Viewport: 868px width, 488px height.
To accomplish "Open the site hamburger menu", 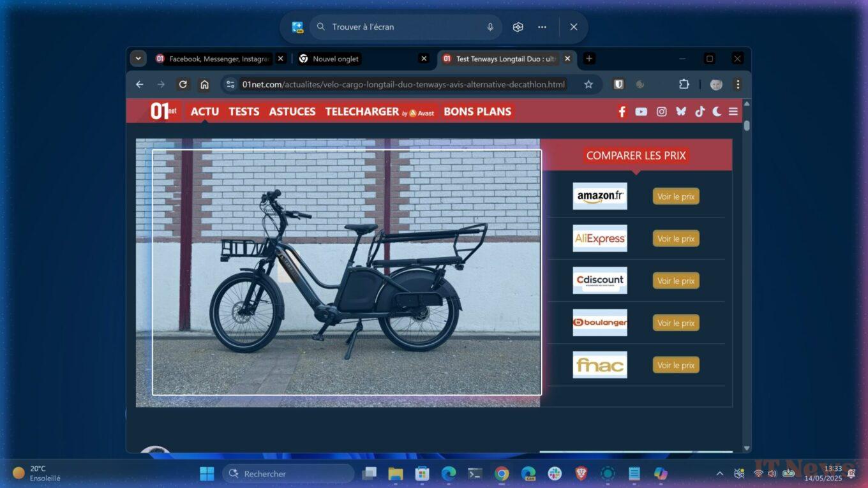I will pyautogui.click(x=733, y=112).
